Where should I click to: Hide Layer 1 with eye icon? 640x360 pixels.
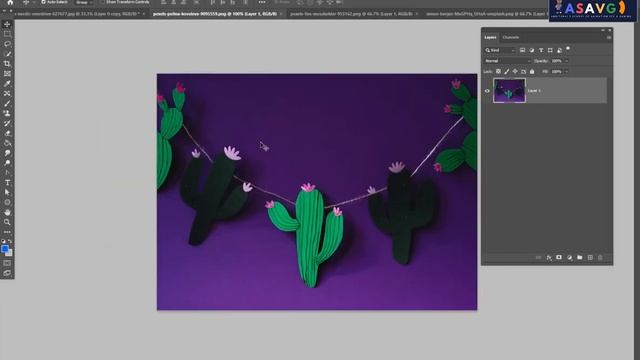pos(487,91)
